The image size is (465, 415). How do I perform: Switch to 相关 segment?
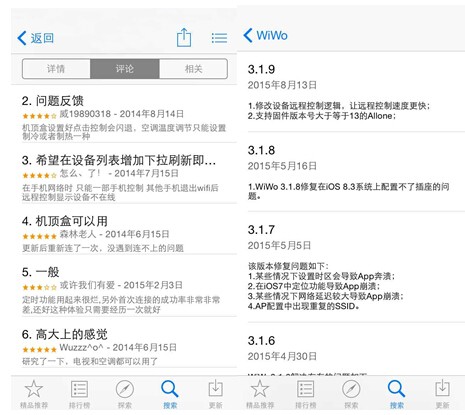click(x=194, y=69)
